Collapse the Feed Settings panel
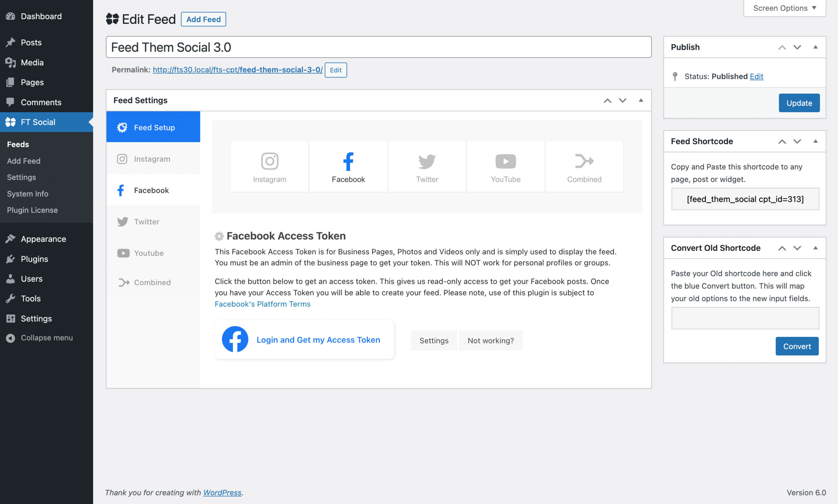This screenshot has height=504, width=838. (641, 100)
